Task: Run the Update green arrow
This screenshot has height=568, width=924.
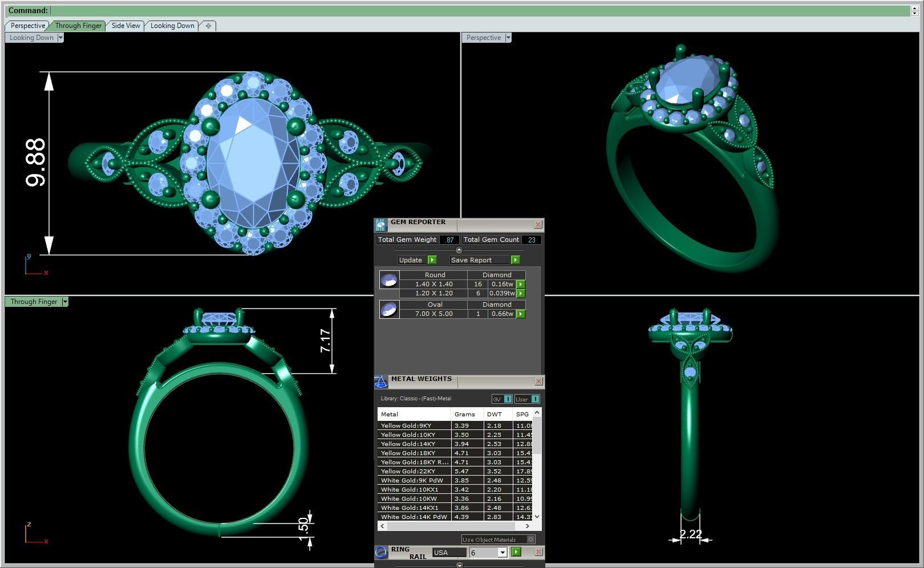Action: coord(432,260)
